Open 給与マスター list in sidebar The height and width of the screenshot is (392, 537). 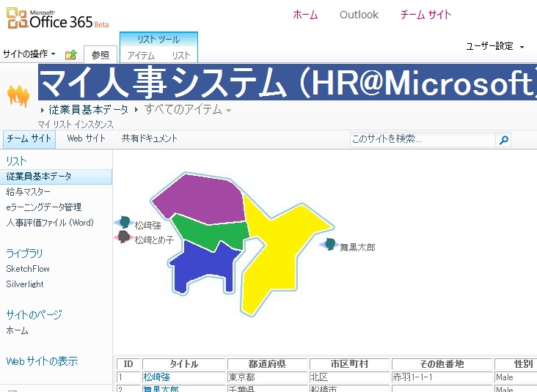pos(28,192)
